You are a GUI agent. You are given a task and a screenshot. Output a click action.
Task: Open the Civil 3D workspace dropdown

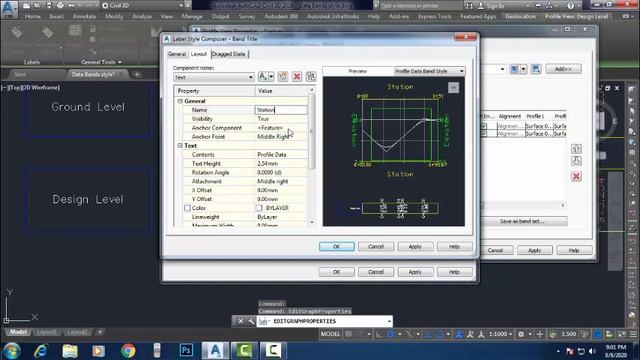(x=143, y=5)
